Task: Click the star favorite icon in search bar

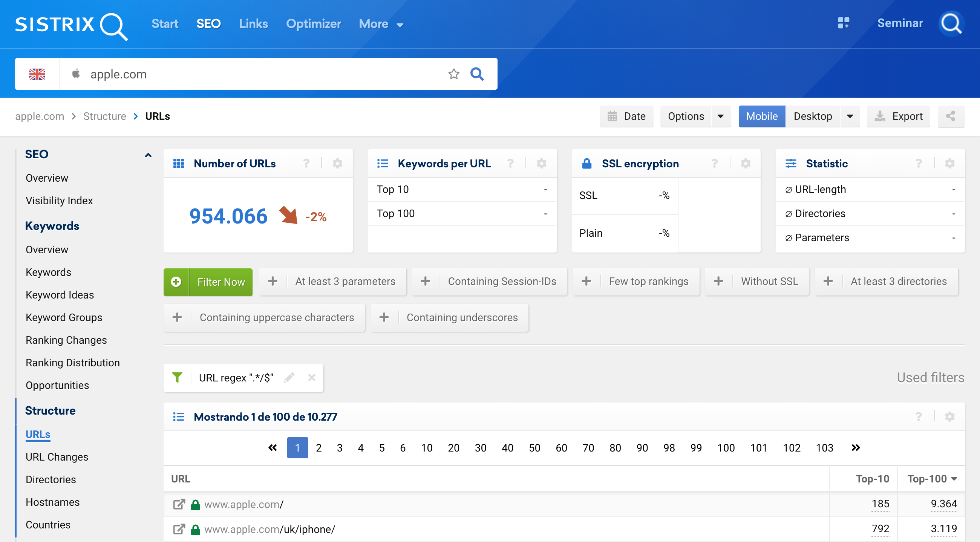Action: tap(453, 74)
